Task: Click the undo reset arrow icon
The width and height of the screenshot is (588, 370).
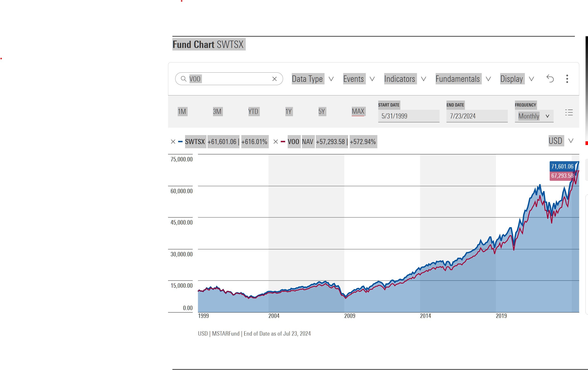Action: (x=550, y=79)
